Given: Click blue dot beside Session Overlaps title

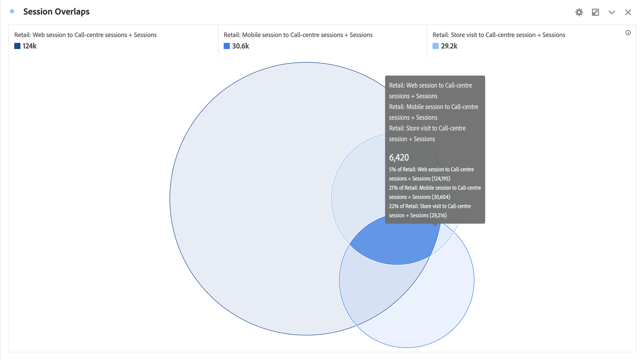Looking at the screenshot, I should click(12, 11).
